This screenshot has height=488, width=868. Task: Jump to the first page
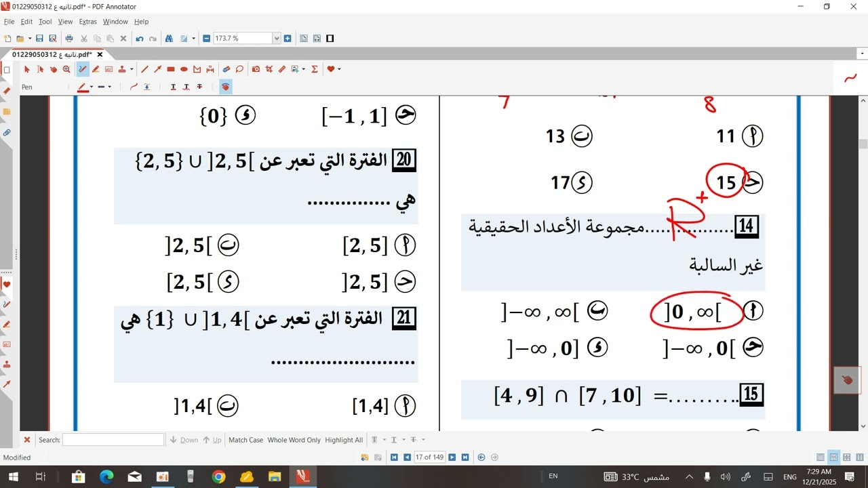pyautogui.click(x=394, y=457)
